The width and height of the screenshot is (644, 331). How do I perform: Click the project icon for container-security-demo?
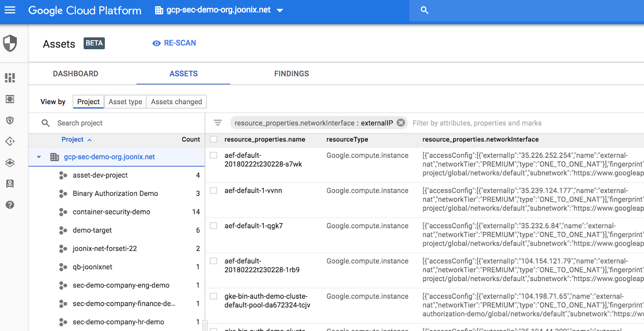(x=63, y=212)
